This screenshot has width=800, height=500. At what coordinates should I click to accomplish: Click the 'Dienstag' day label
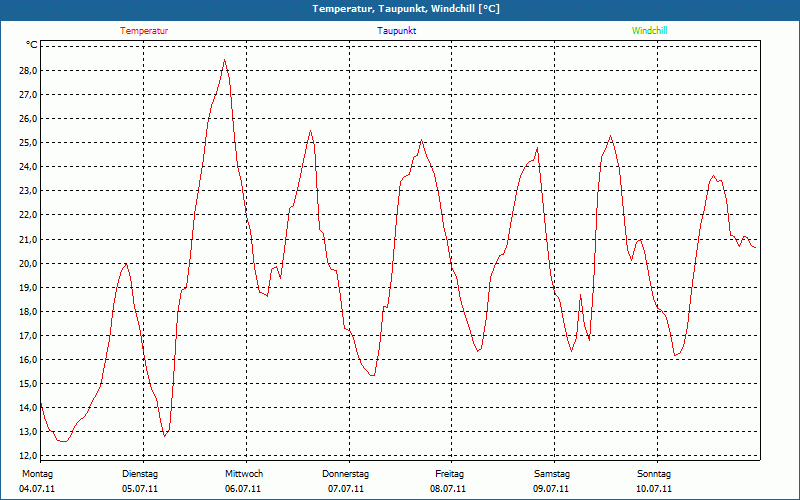(140, 474)
